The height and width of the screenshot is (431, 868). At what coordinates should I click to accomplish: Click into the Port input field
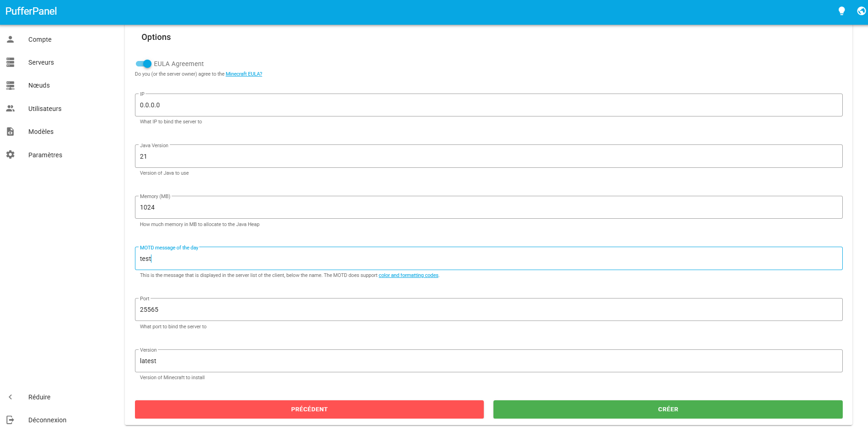(488, 310)
